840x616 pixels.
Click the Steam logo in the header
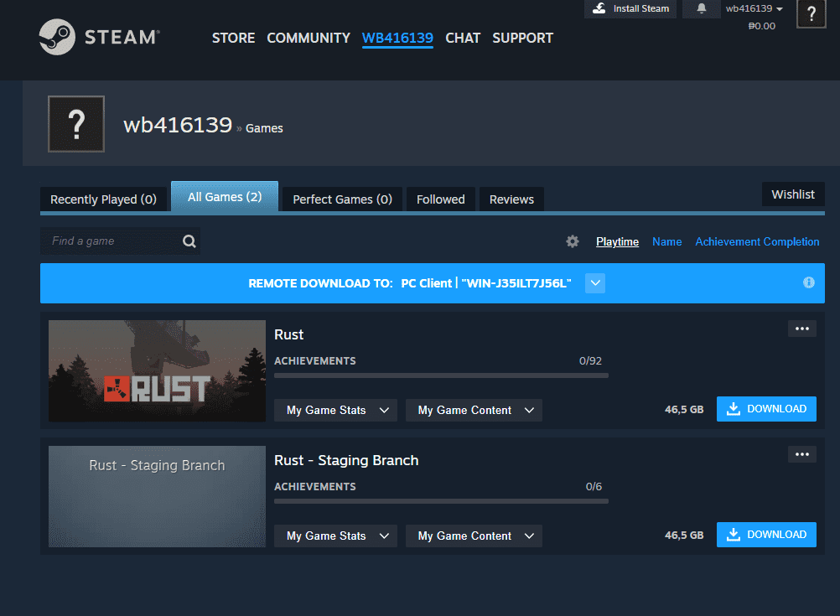[x=57, y=37]
